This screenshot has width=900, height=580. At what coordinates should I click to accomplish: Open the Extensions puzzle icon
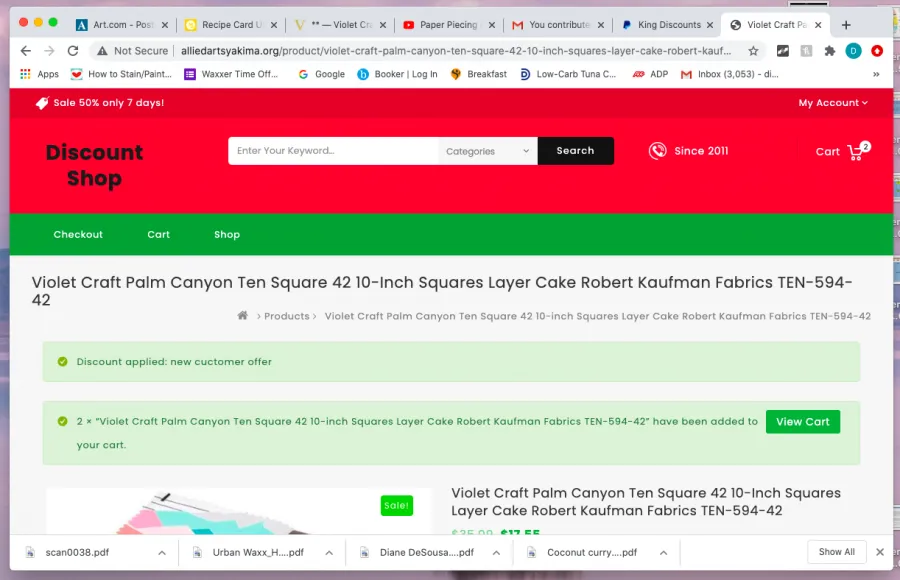click(x=829, y=51)
